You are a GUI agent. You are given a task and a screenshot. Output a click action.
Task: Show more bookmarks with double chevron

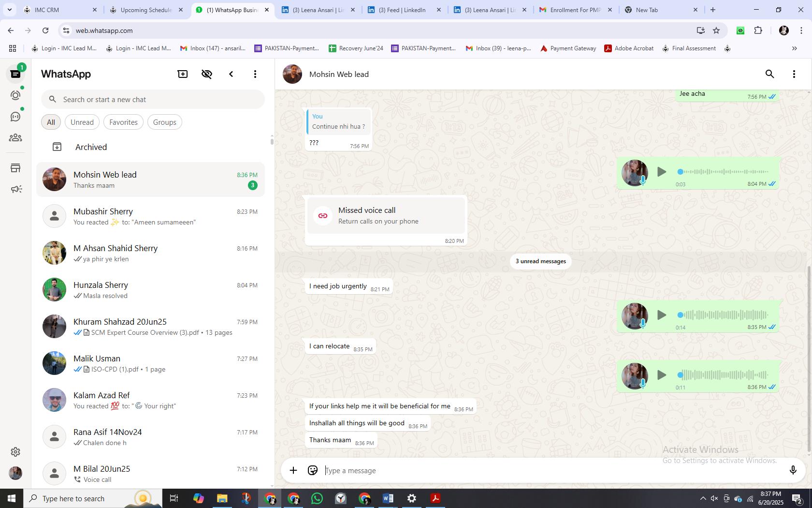pos(794,48)
